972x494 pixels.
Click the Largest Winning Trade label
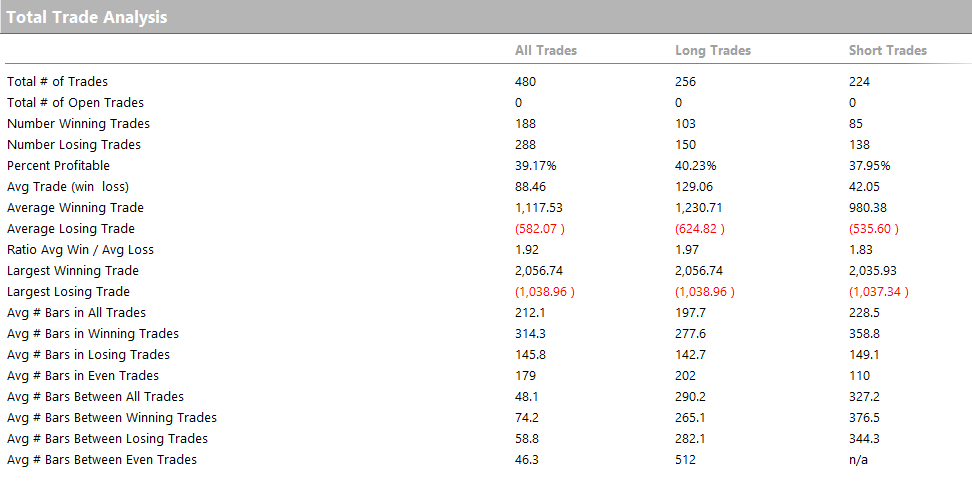73,271
